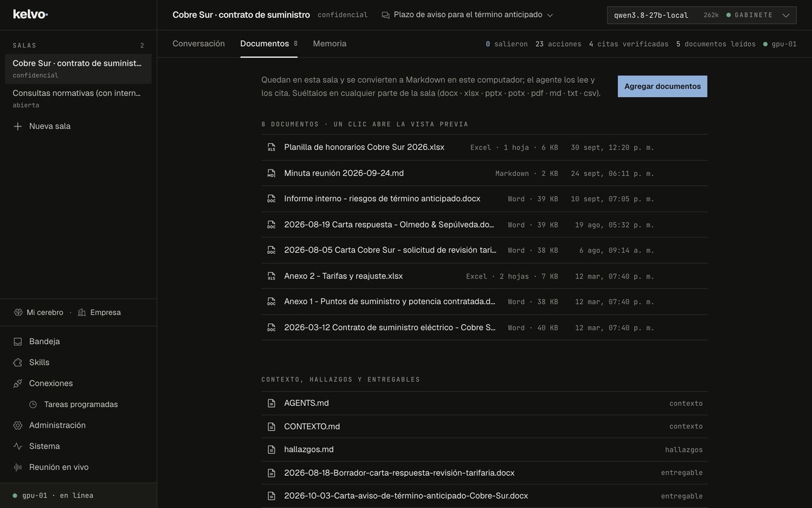Screen dimensions: 812x508
Task: Open the Consultas normativas room
Action: tap(78, 98)
